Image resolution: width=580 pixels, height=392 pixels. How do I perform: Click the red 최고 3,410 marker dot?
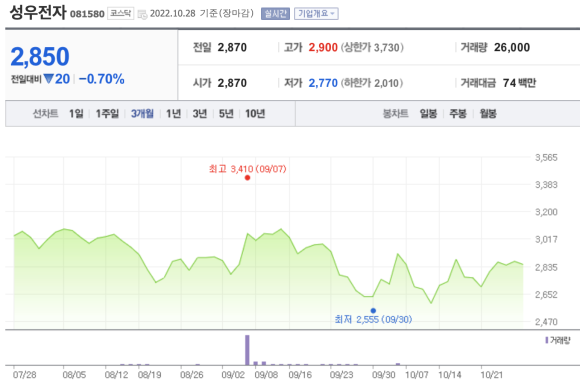coord(247,178)
